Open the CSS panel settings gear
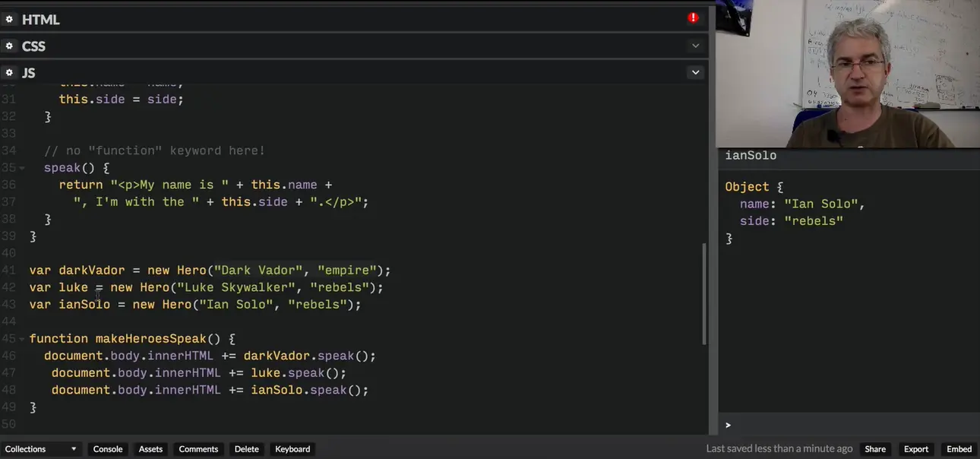This screenshot has height=459, width=980. pyautogui.click(x=9, y=46)
